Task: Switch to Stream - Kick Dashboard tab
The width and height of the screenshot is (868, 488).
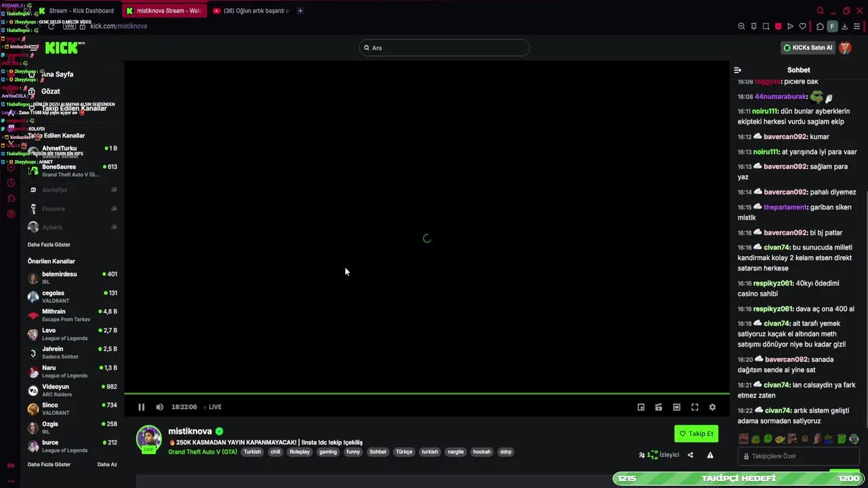Action: point(77,11)
